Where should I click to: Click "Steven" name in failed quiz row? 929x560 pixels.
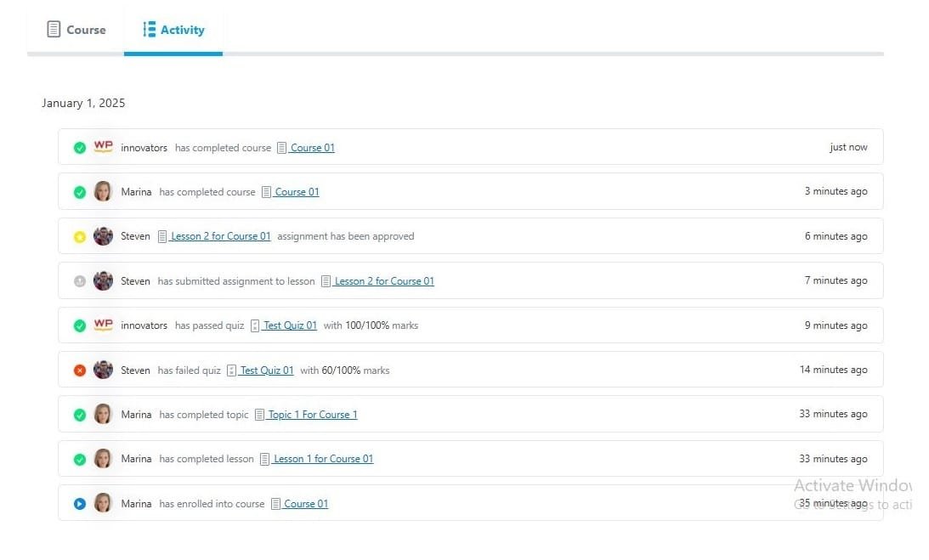coord(136,371)
